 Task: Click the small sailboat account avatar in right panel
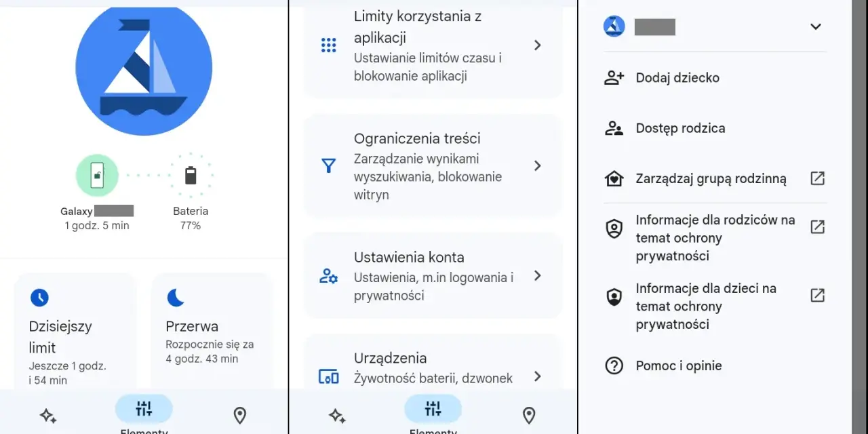click(614, 26)
